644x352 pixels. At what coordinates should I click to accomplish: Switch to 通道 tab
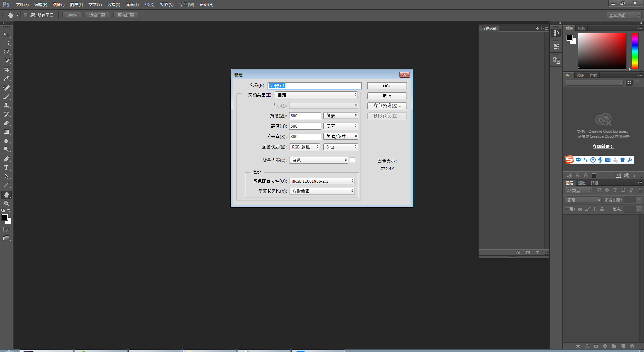coord(582,183)
